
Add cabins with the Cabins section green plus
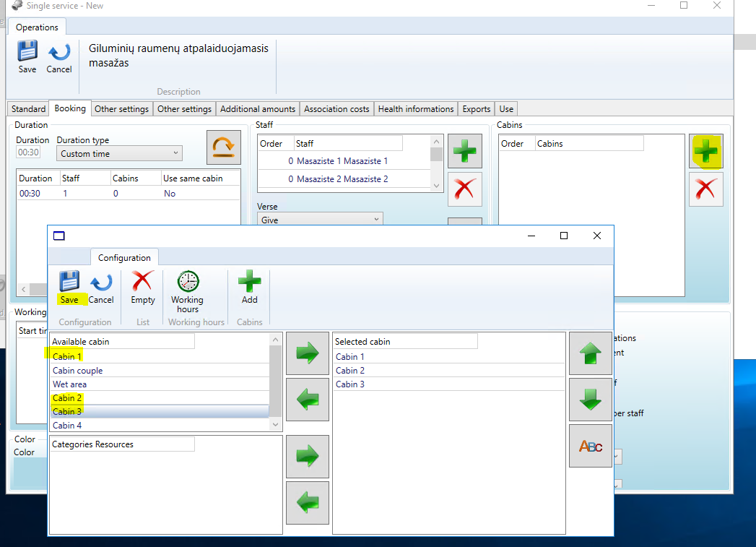706,151
